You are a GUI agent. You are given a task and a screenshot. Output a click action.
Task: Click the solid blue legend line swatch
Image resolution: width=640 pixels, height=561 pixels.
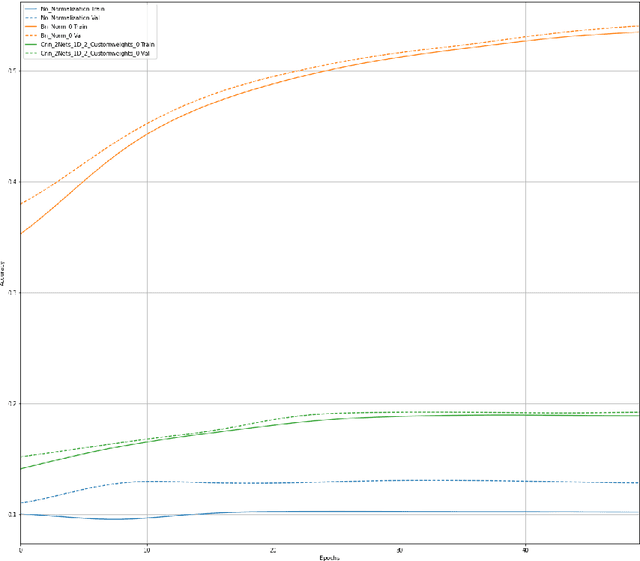(x=30, y=9)
